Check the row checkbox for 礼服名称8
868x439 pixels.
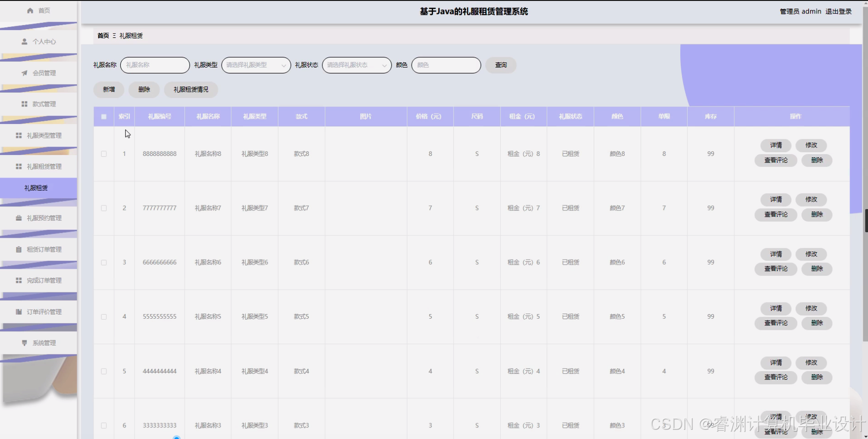[104, 154]
